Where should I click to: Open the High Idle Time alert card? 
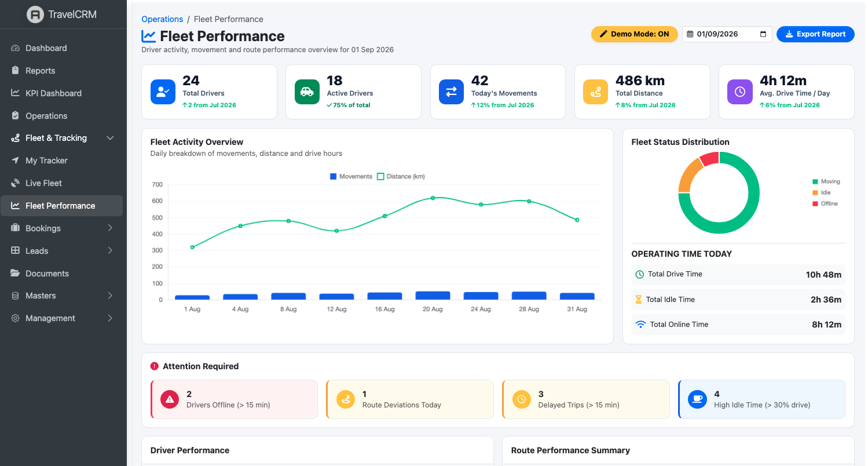pos(761,399)
